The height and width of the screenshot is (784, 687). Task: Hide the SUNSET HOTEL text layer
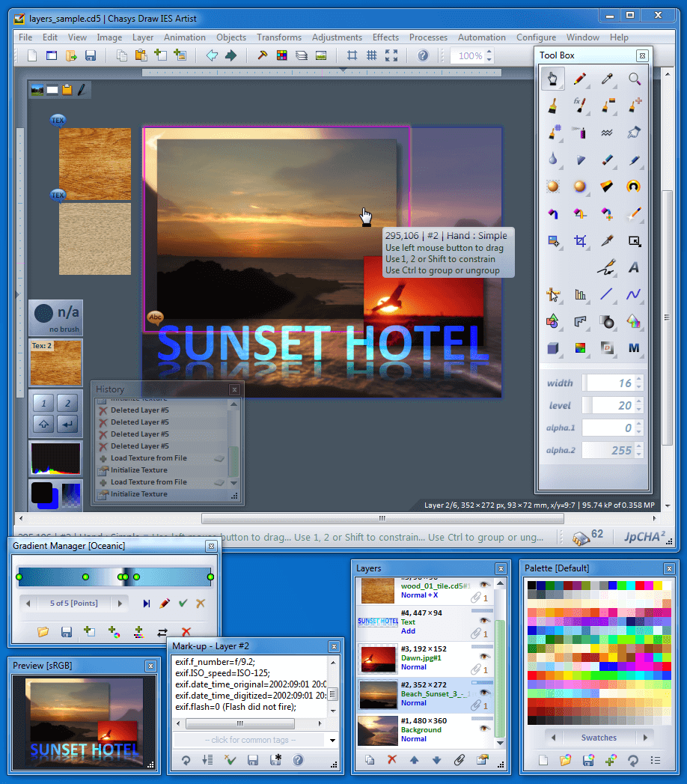[x=485, y=621]
